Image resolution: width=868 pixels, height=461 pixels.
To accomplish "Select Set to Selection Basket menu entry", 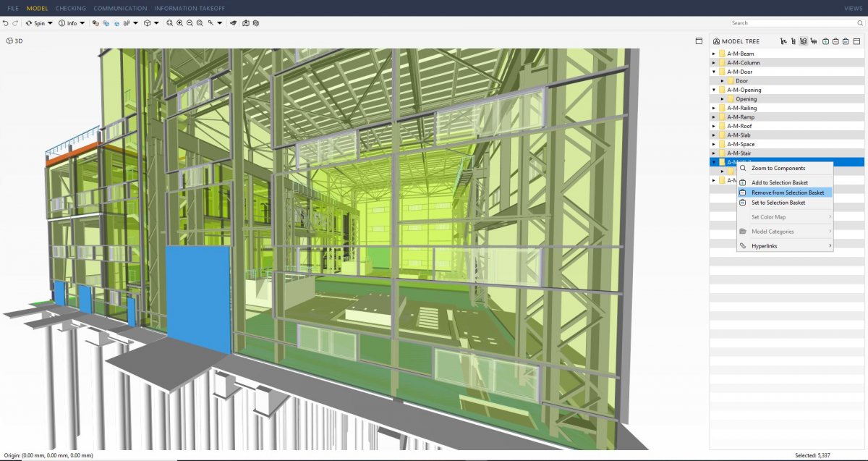I will click(785, 203).
